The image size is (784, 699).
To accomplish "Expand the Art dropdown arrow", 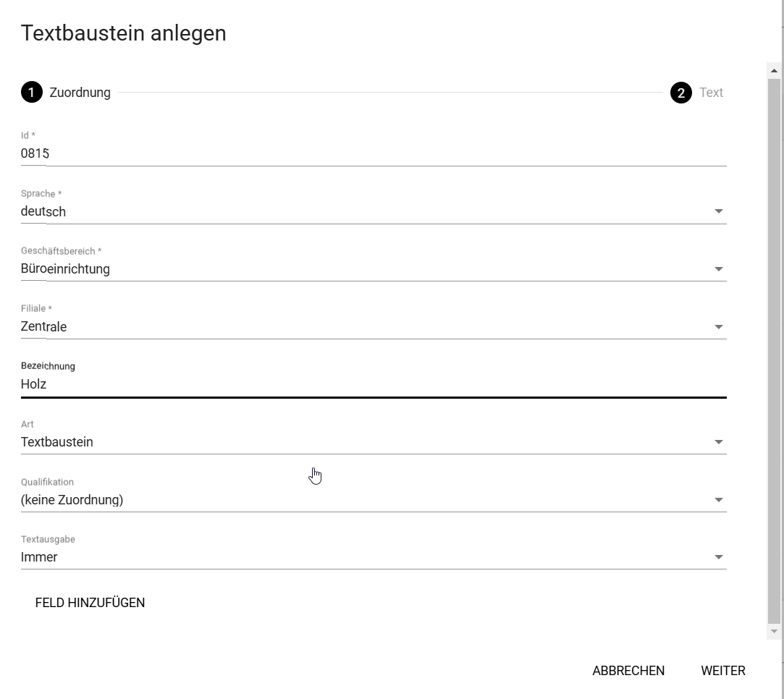I will point(719,441).
